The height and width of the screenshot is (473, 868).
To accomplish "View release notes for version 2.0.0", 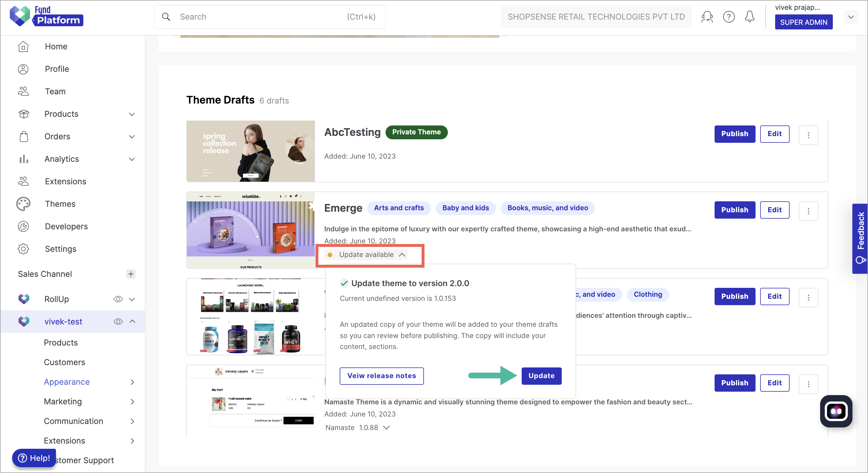I will click(382, 376).
